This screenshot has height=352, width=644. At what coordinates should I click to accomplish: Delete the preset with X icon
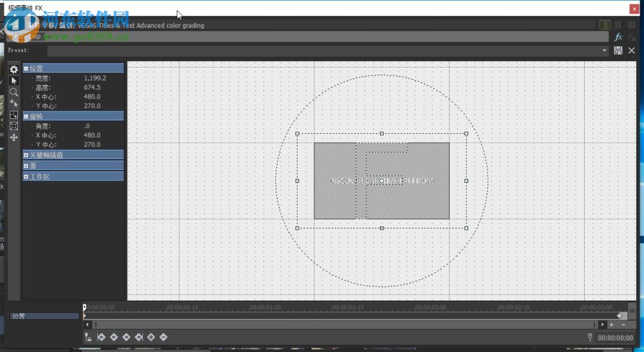tap(632, 50)
